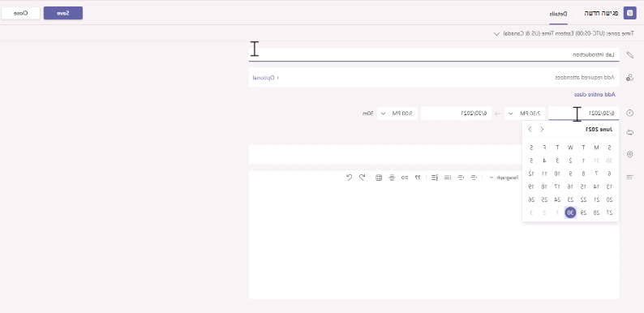This screenshot has width=644, height=313.
Task: Click the Save button
Action: [62, 13]
